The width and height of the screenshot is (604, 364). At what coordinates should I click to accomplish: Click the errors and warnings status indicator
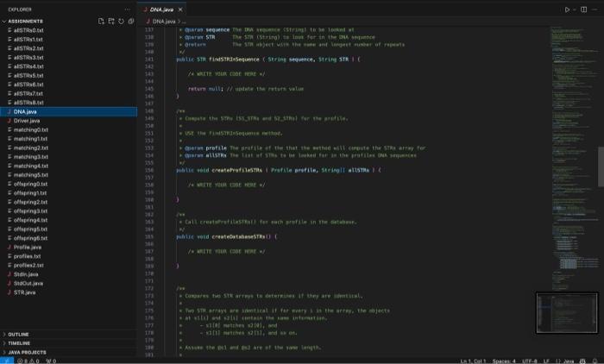point(28,361)
